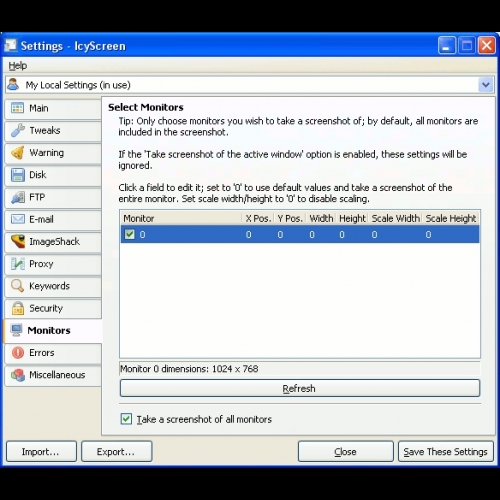Click the Refresh button

point(300,388)
